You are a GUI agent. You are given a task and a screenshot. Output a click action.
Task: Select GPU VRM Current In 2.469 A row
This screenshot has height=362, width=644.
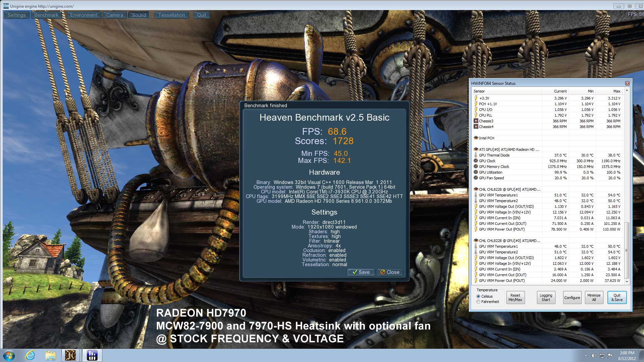click(x=547, y=269)
